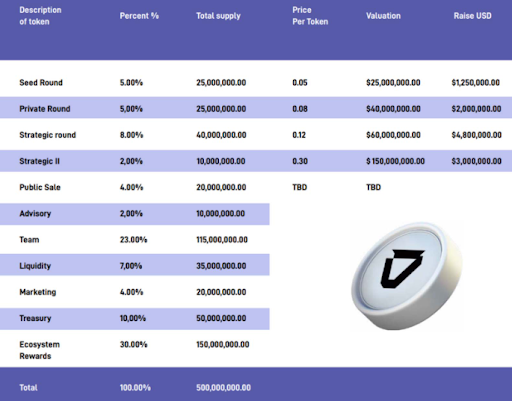512x401 pixels.
Task: Select Seed Round valuation $25,000,000.00
Action: click(393, 82)
